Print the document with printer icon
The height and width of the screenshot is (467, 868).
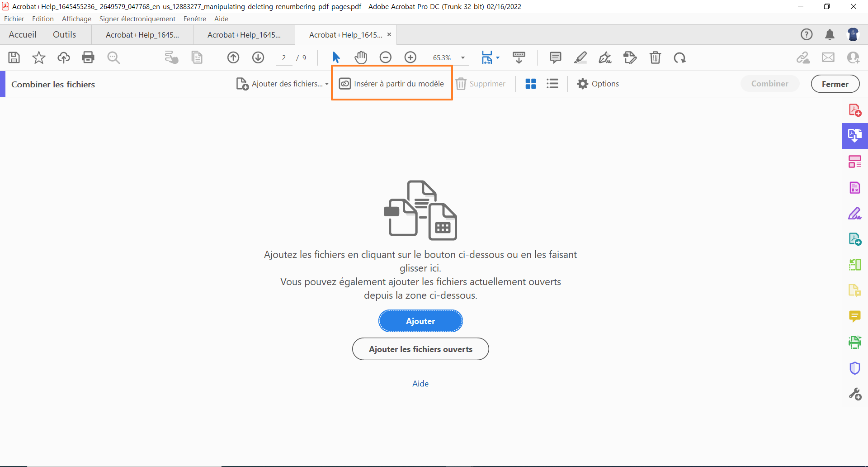click(x=88, y=57)
